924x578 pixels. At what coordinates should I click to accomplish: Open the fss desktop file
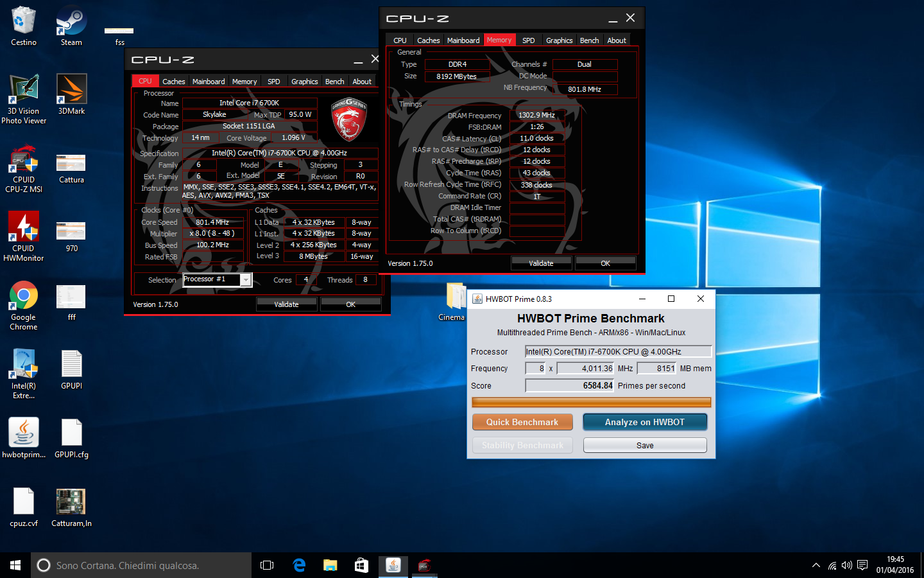click(119, 35)
